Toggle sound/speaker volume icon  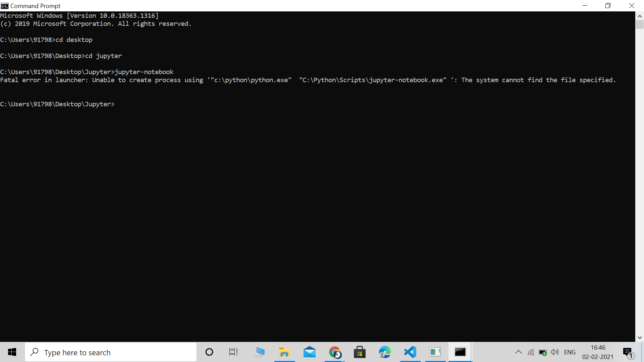[555, 352]
